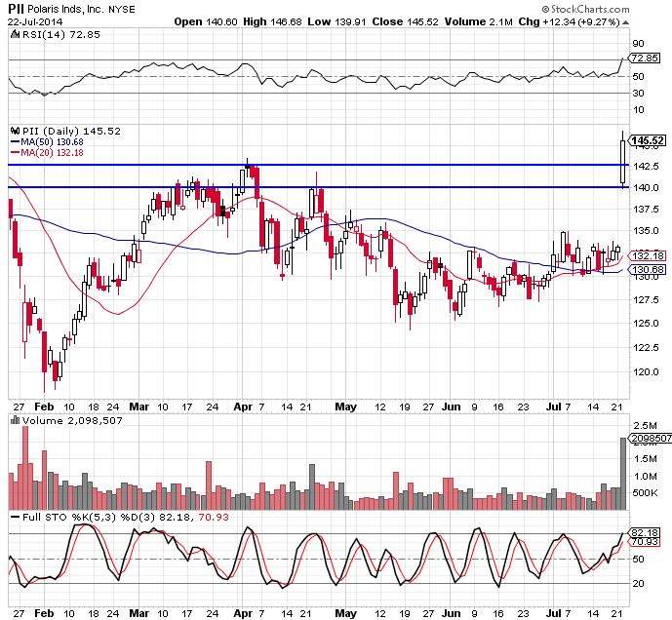The width and height of the screenshot is (672, 620).
Task: Click the 140.0 price axis label
Action: point(646,187)
